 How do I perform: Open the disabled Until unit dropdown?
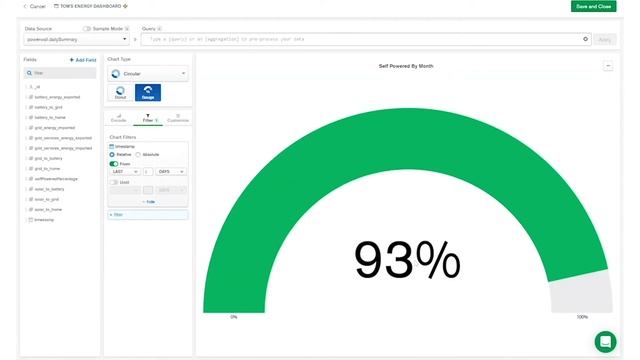pos(171,190)
